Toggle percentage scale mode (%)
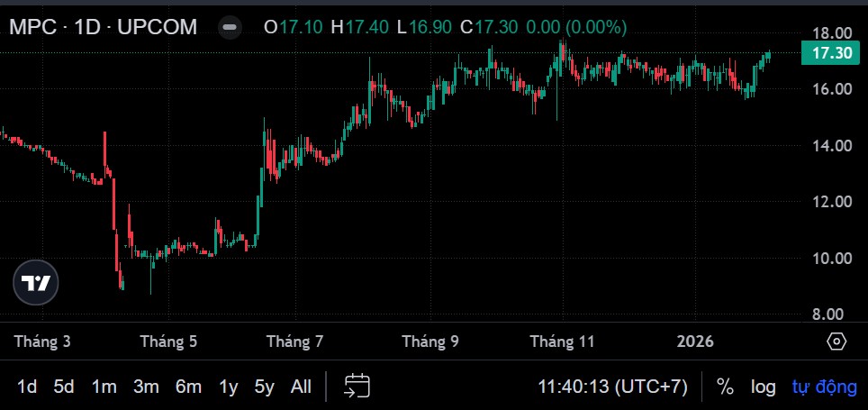Screen dimensions: 868x410 [x=725, y=387]
